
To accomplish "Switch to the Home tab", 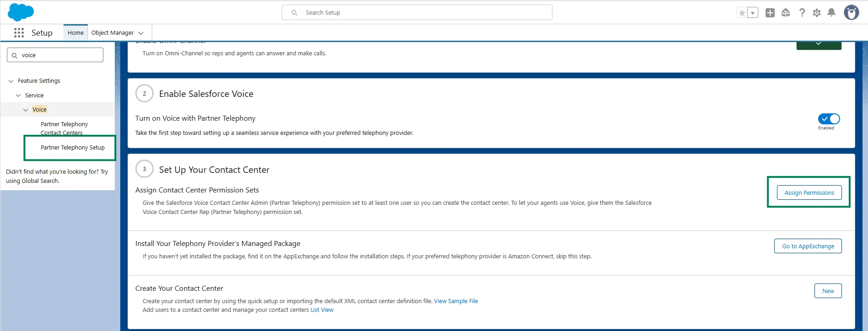I will 75,32.
